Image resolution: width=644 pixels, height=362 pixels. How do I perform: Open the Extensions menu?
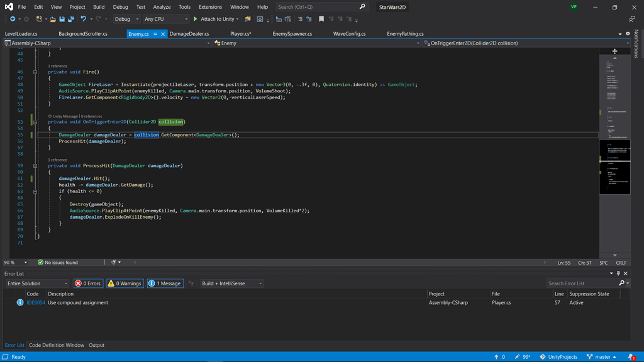tap(210, 6)
